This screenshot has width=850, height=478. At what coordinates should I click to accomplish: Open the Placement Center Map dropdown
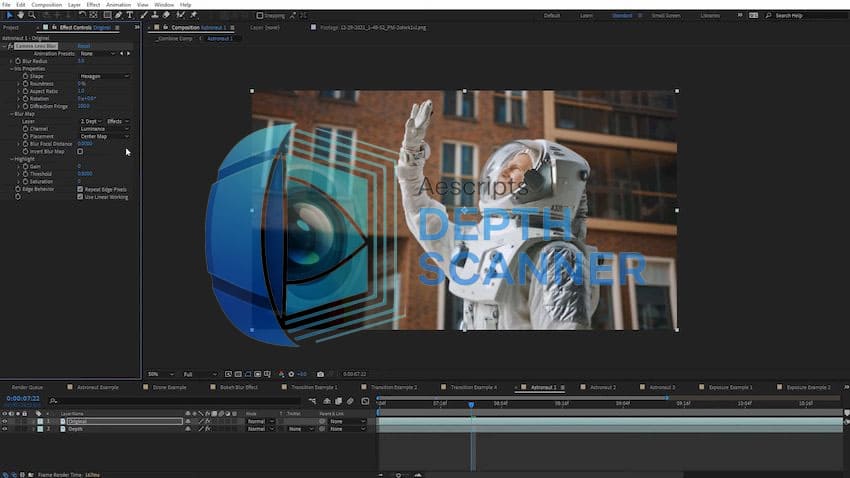click(x=104, y=137)
